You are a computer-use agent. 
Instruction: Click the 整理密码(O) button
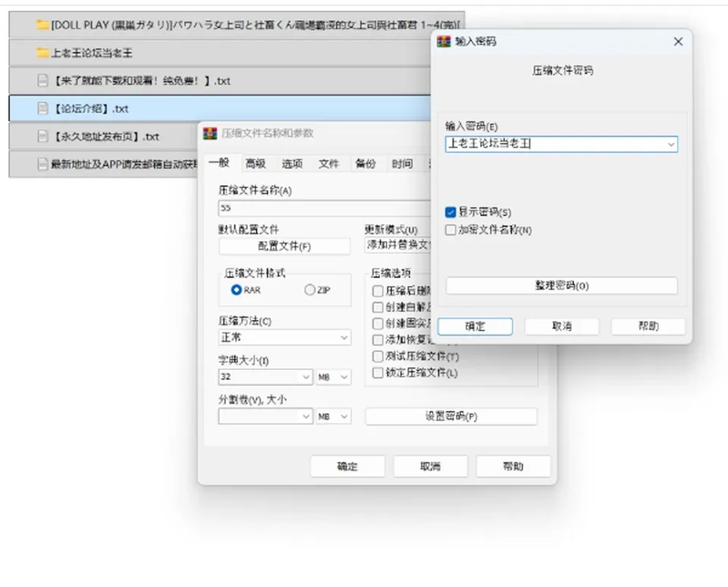coord(562,286)
